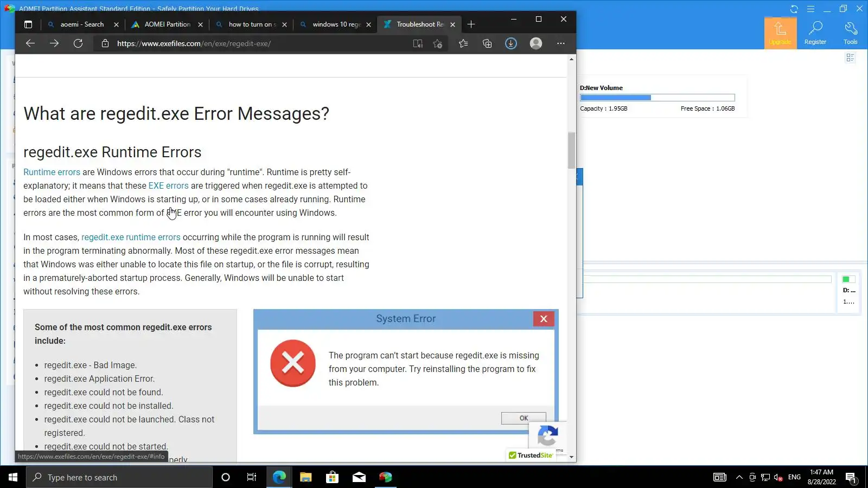Viewport: 868px width, 488px height.
Task: Show Downloads in Edge toolbar
Action: (511, 43)
